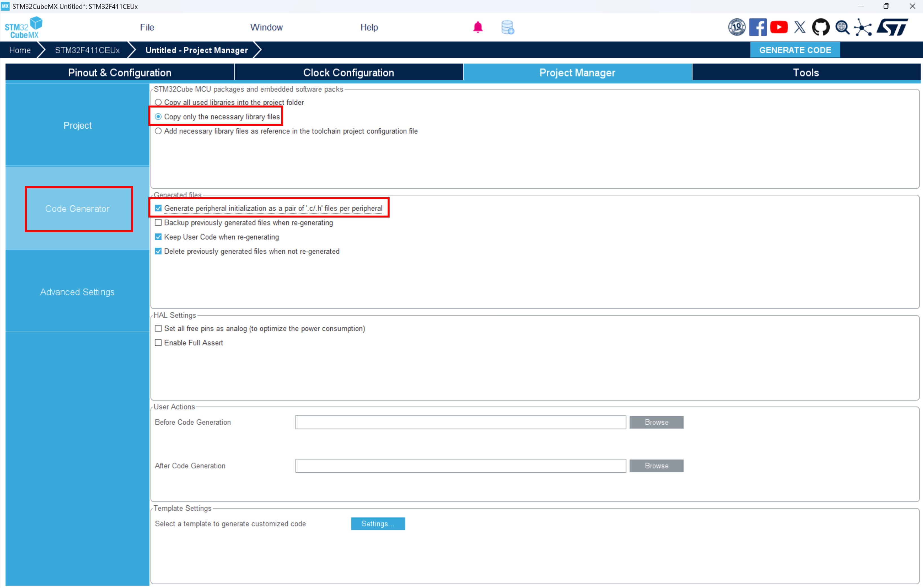Viewport: 923px width, 588px height.
Task: Open Advanced Settings side panel
Action: point(77,292)
